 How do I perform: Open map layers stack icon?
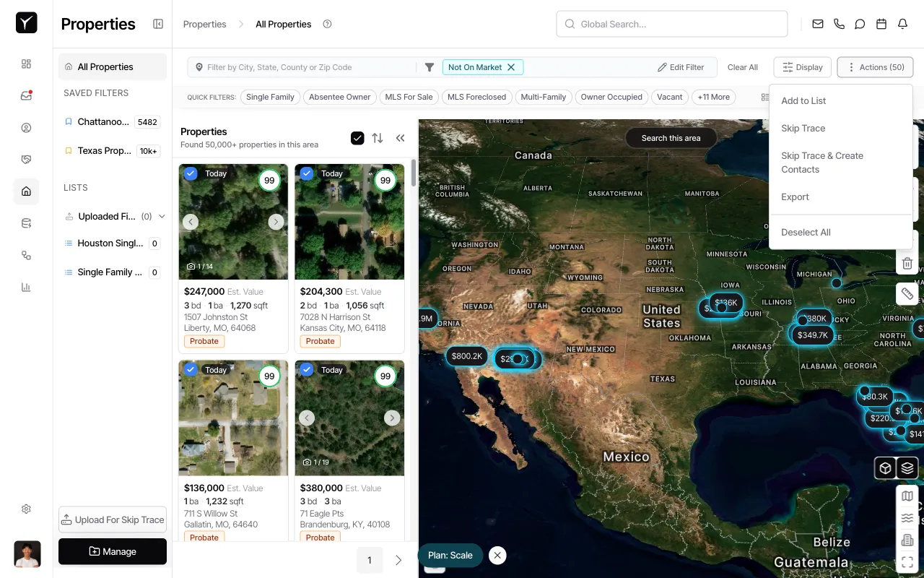point(907,468)
